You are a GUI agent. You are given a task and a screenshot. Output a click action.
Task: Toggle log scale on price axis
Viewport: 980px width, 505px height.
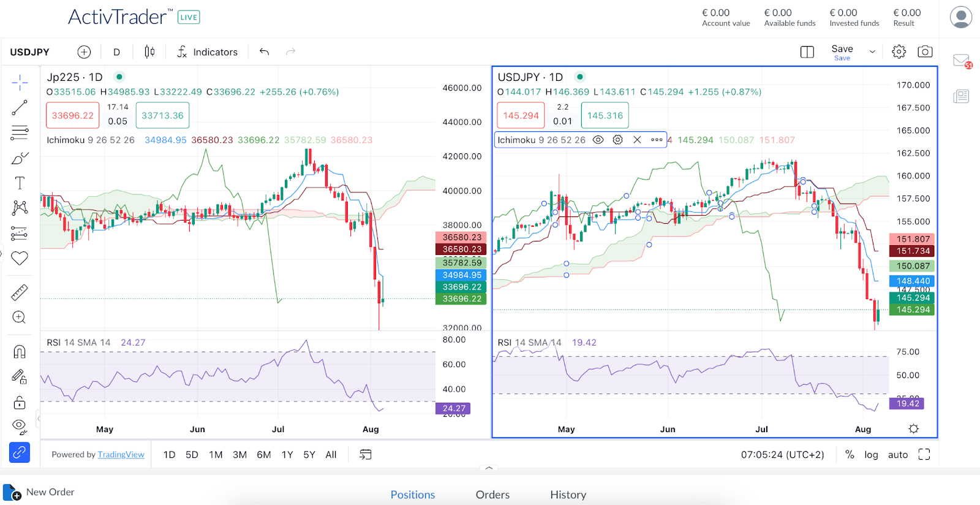coord(871,455)
